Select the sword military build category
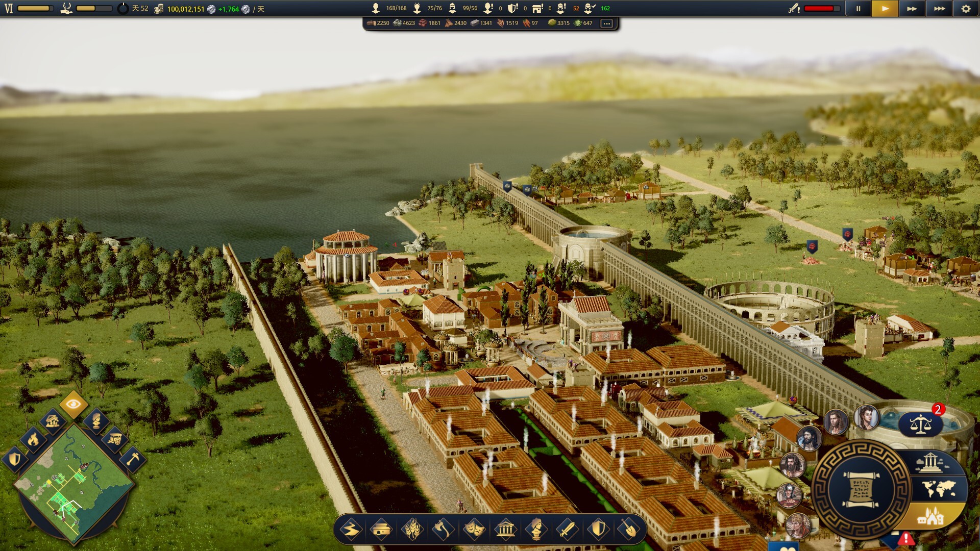The width and height of the screenshot is (980, 551). tap(567, 530)
